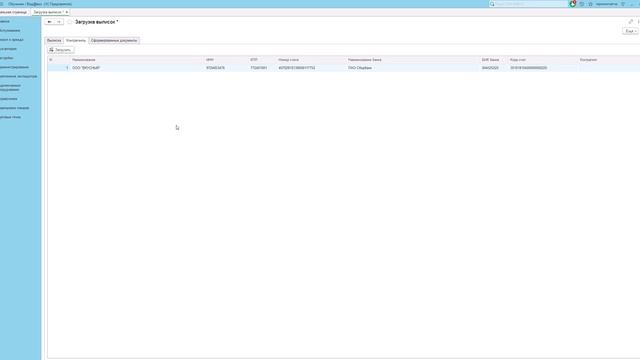Click the КПП value in row 1
This screenshot has width=640, height=360.
click(258, 68)
